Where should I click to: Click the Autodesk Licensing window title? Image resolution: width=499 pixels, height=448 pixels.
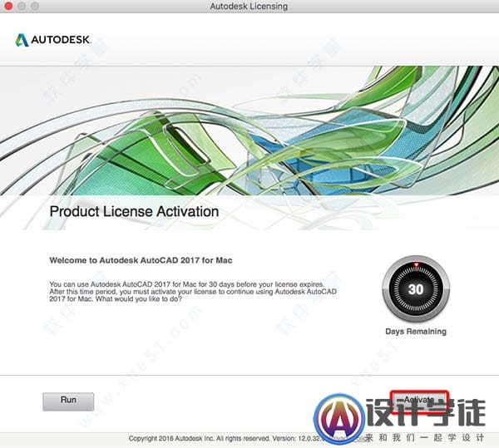point(249,7)
